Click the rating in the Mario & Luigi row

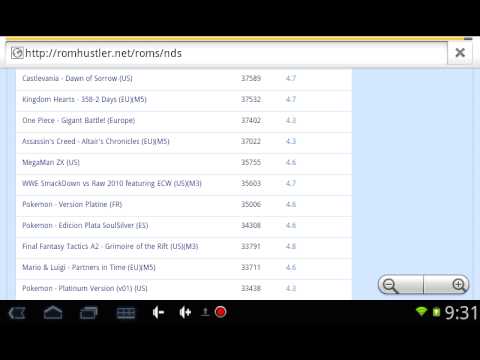coord(291,267)
